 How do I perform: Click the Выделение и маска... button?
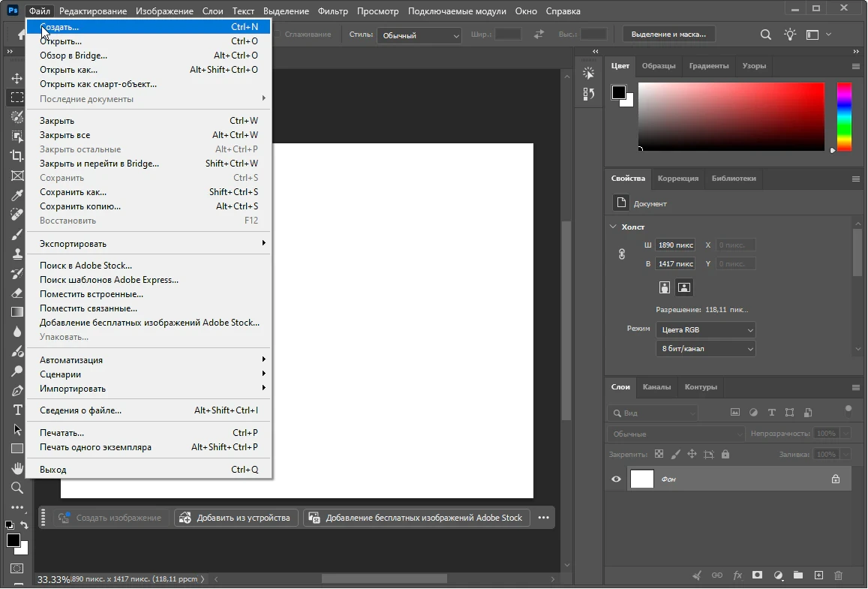click(x=668, y=35)
